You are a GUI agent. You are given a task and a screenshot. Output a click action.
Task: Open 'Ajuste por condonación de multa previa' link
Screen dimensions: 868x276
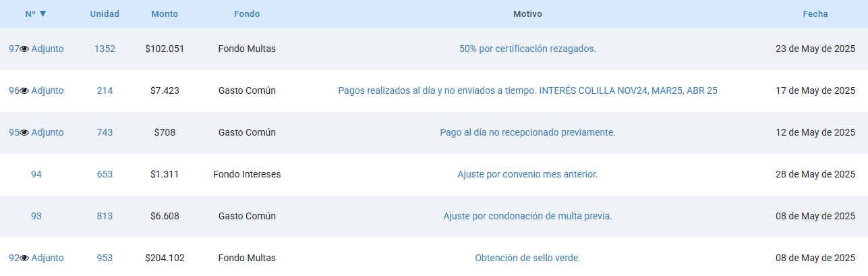coord(527,217)
